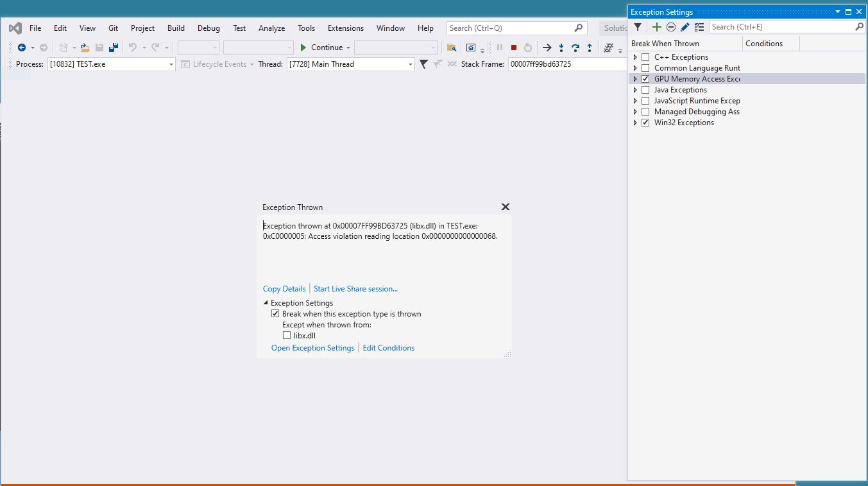Click the Copy Details link
868x486 pixels.
[x=284, y=289]
